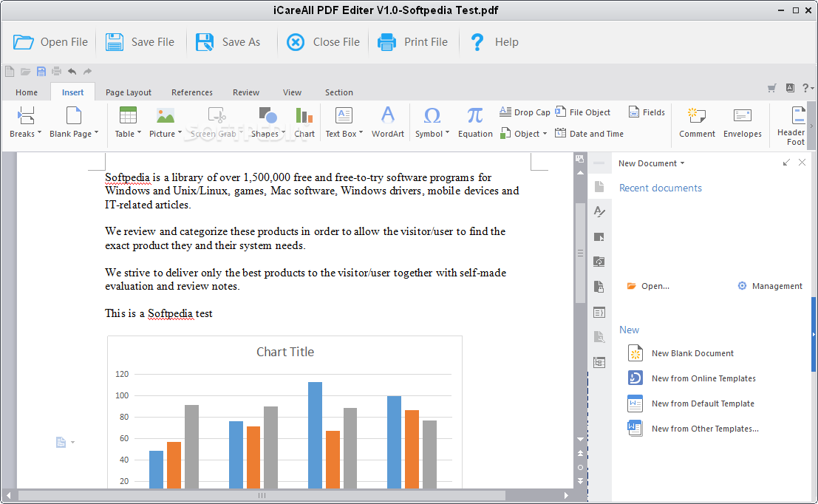Open Help via the question mark icon

[477, 41]
